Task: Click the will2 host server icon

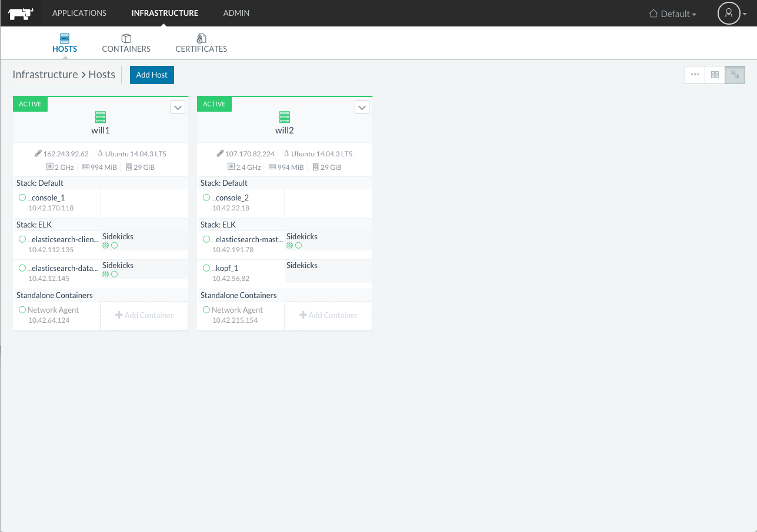Action: [x=285, y=117]
